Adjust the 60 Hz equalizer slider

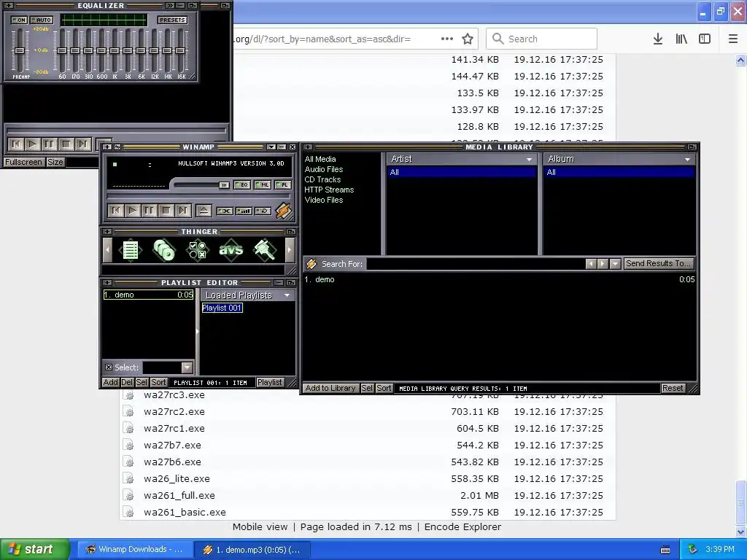[62, 50]
